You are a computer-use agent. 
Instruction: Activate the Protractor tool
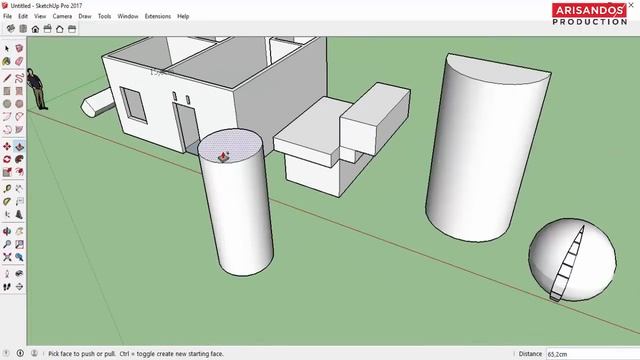coord(7,202)
